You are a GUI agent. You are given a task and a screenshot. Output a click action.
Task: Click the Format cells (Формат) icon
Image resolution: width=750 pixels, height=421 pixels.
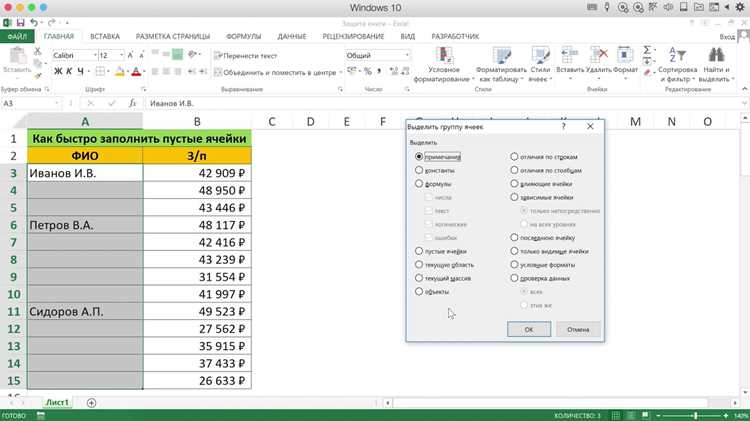(624, 55)
